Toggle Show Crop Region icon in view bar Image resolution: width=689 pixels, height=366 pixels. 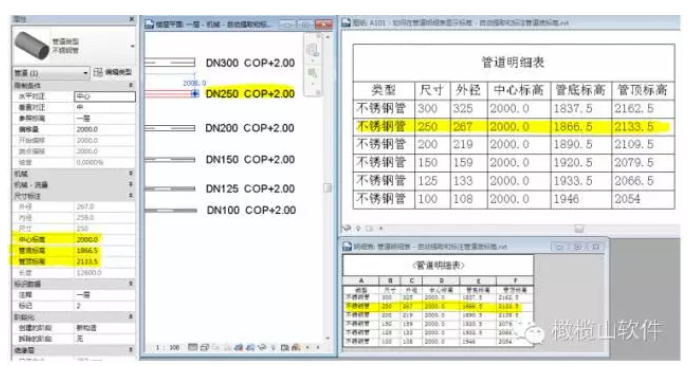(x=250, y=347)
